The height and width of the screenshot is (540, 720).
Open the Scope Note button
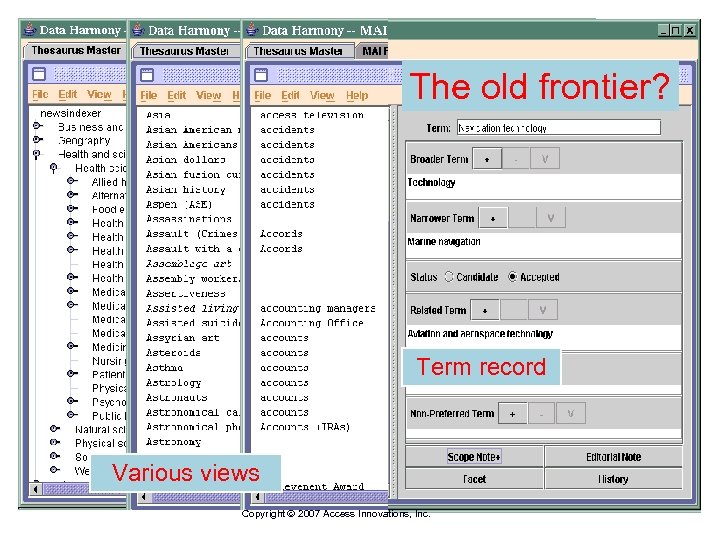474,457
